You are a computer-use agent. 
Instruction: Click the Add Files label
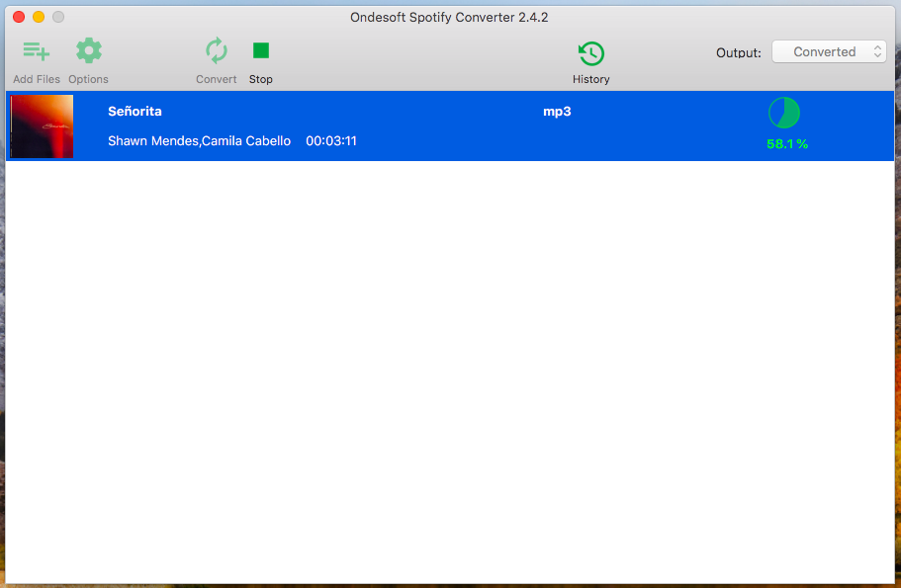coord(37,79)
